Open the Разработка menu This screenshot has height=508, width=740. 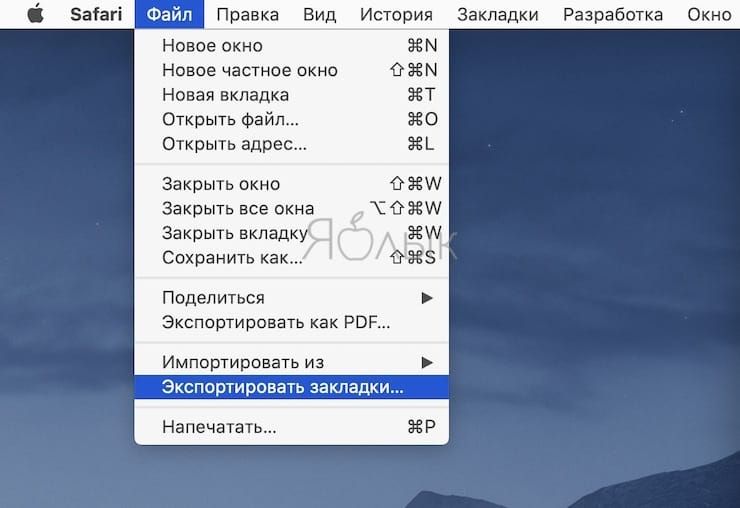[613, 15]
